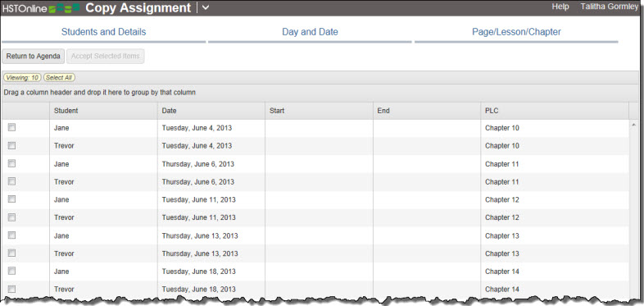Sort by the PLC column header
Screen dimensions: 644x306
click(x=555, y=111)
